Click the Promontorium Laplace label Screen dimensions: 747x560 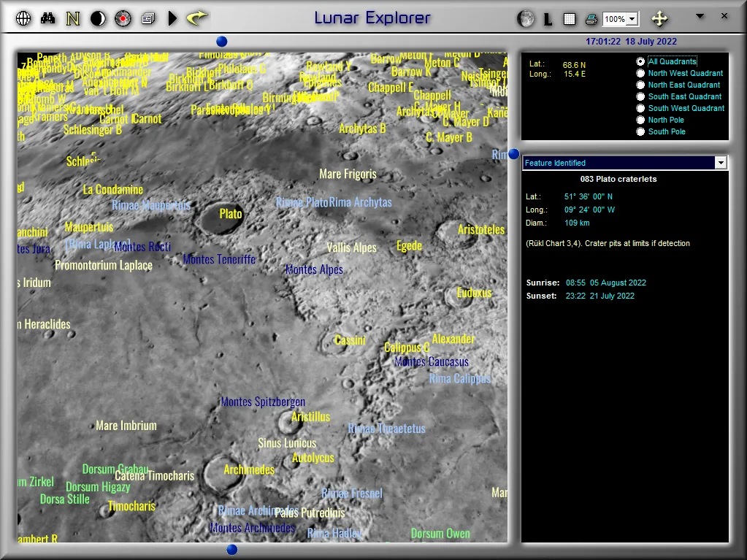click(104, 265)
